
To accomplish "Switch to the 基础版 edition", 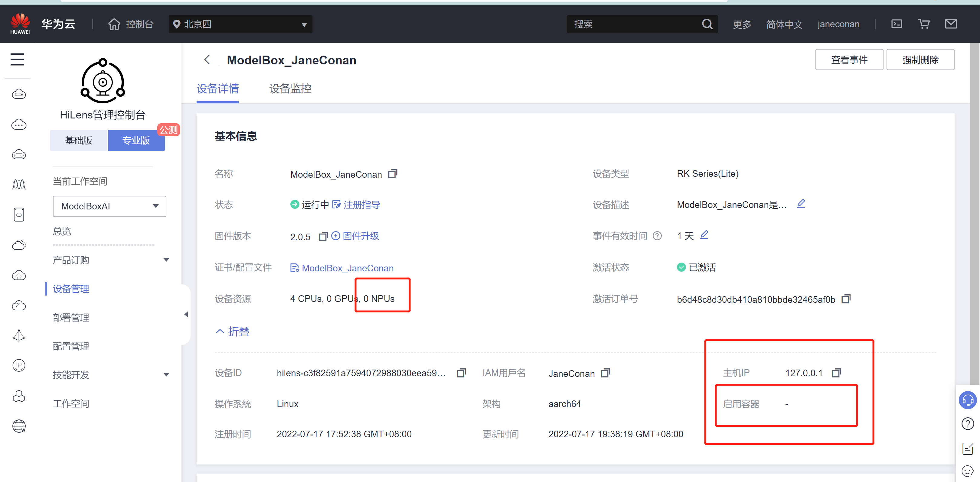I will [x=79, y=140].
